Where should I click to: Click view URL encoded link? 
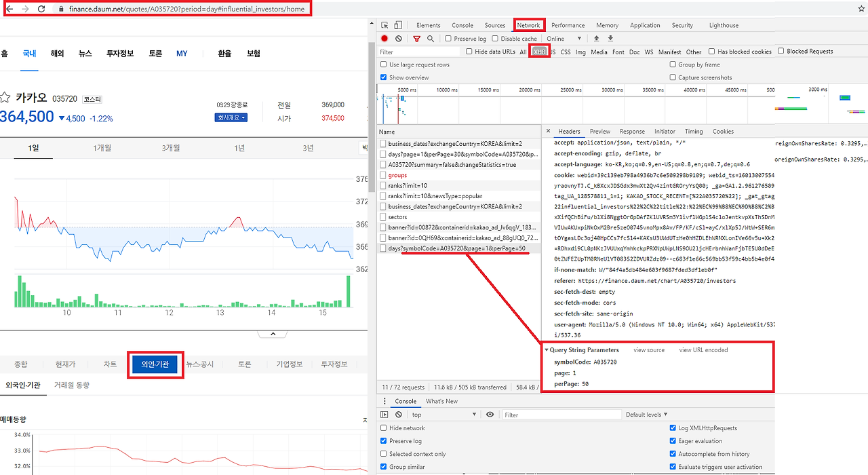703,350
